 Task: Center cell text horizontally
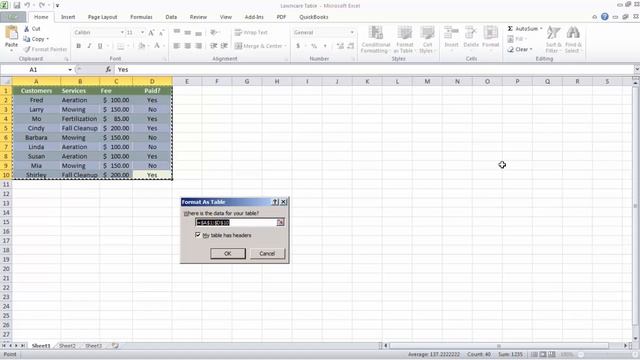187,46
